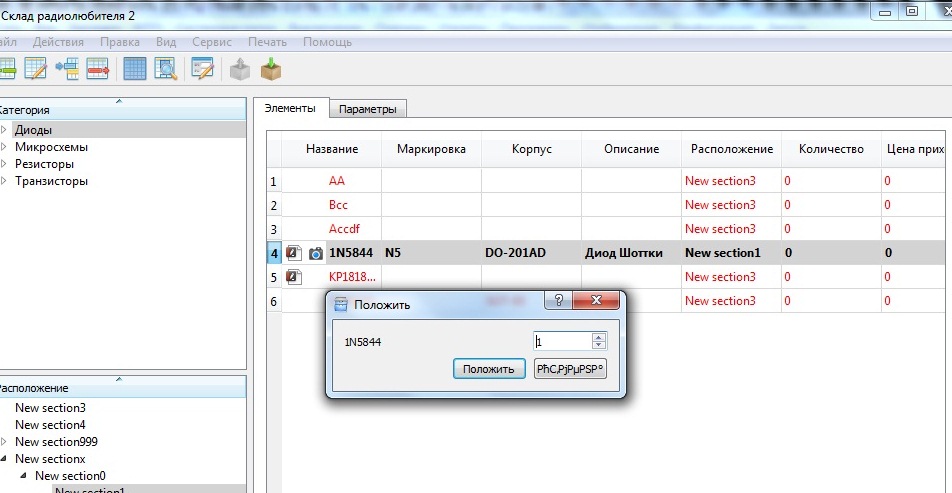This screenshot has width=952, height=493.
Task: Click the garbled-text cancel button in dialog
Action: pos(570,369)
